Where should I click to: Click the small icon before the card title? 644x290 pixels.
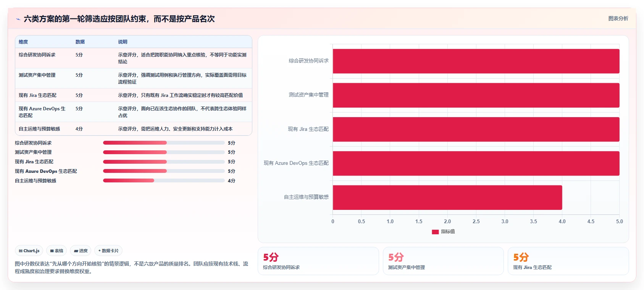[18, 19]
